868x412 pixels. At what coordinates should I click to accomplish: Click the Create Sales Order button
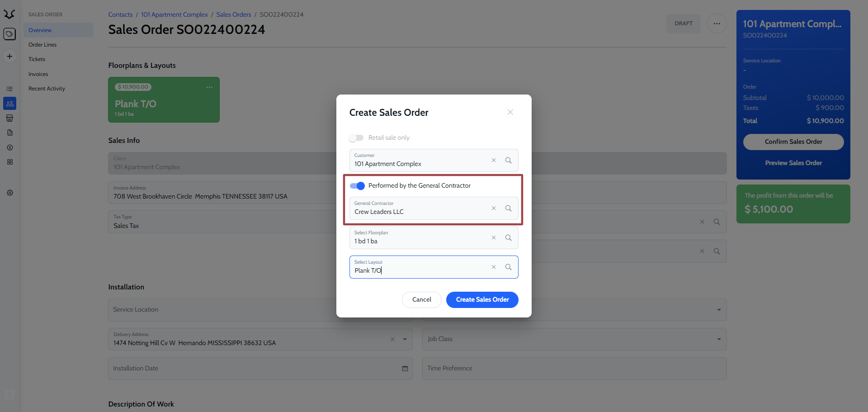(x=482, y=300)
